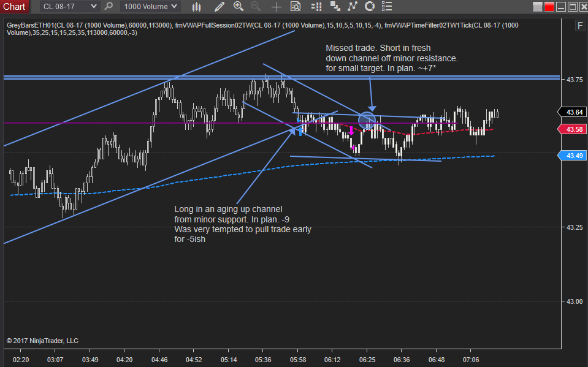
Task: Maximize the chart window
Action: (573, 7)
